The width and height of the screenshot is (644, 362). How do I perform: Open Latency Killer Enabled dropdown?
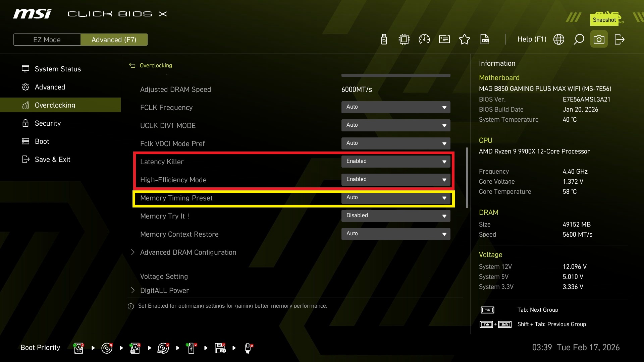coord(396,162)
